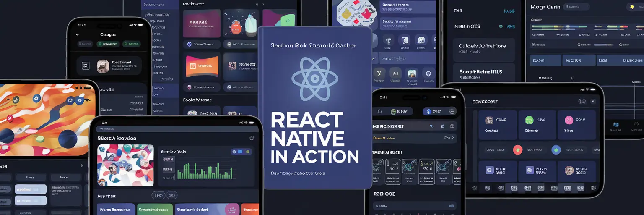This screenshot has height=215, width=644.
Task: Open the purple card at dashboard phone bottom
Action: (117, 209)
